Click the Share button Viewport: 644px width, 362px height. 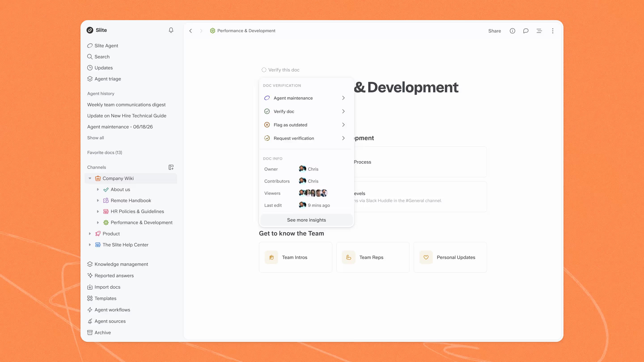tap(494, 31)
